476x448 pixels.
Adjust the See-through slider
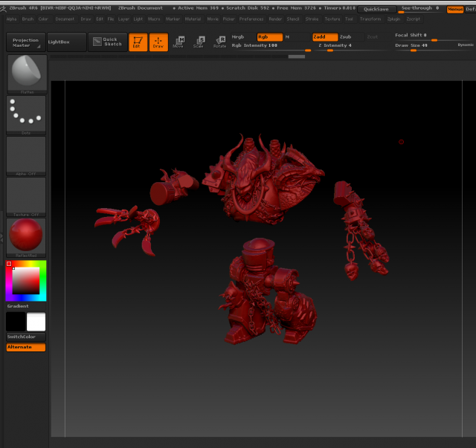[x=420, y=10]
